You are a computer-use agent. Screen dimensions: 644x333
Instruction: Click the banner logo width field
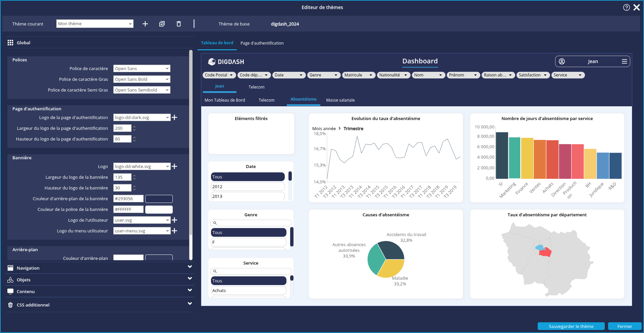click(x=122, y=177)
